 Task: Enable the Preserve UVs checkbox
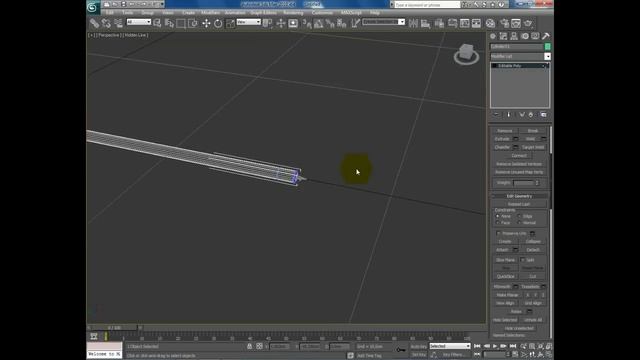pos(498,233)
